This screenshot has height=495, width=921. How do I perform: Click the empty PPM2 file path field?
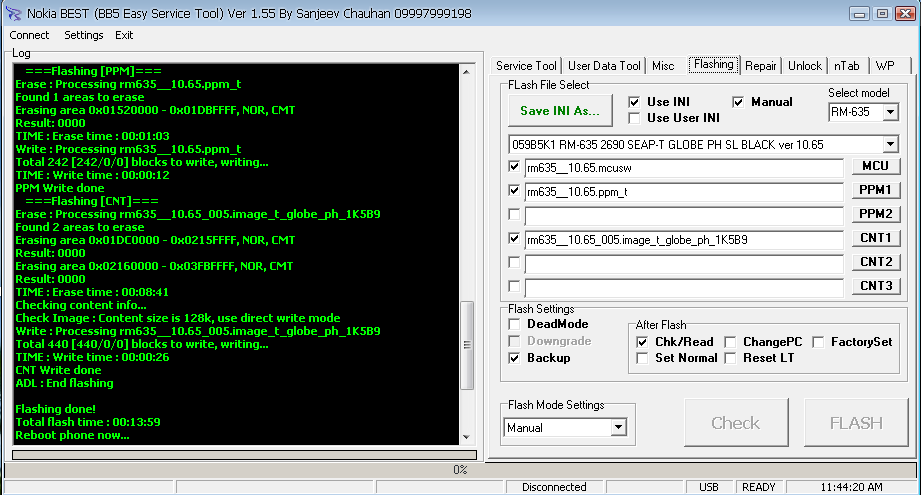pos(684,214)
